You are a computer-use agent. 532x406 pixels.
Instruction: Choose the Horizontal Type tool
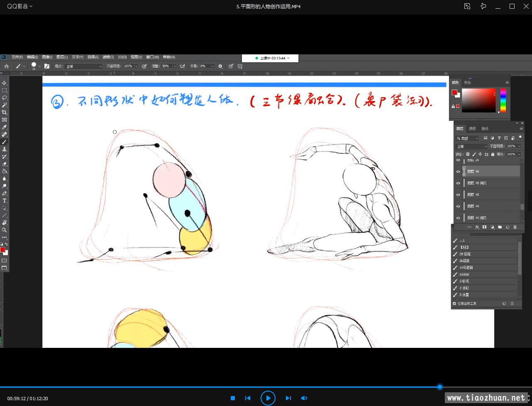pos(5,201)
